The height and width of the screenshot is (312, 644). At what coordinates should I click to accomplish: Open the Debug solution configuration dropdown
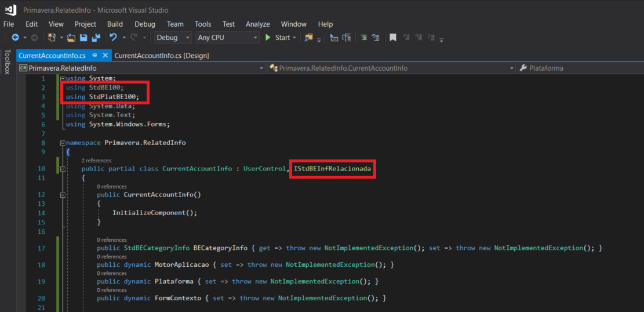click(173, 38)
